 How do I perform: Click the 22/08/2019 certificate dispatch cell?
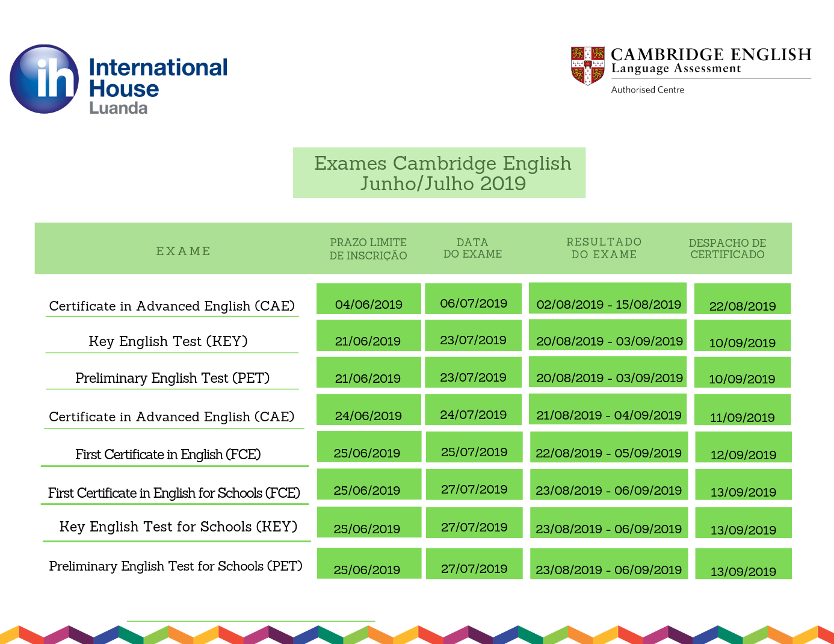pos(743,299)
